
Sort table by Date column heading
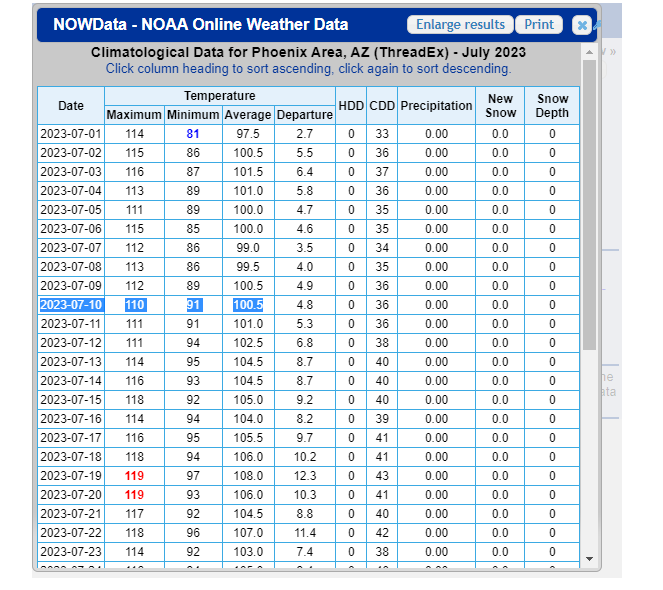click(71, 105)
